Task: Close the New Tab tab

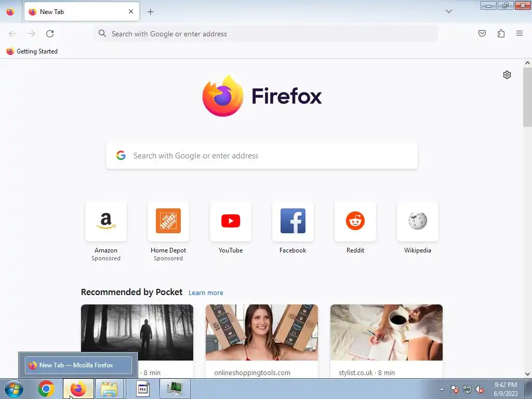Action: [131, 11]
